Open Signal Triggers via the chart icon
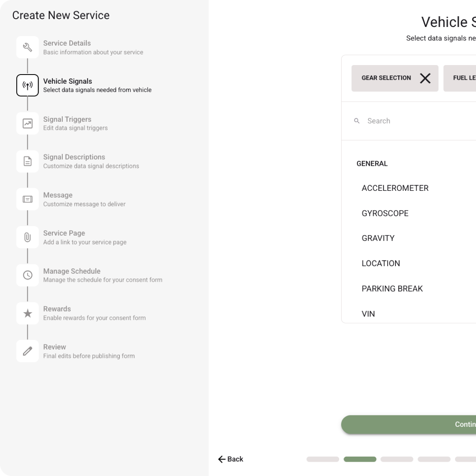 pyautogui.click(x=27, y=123)
